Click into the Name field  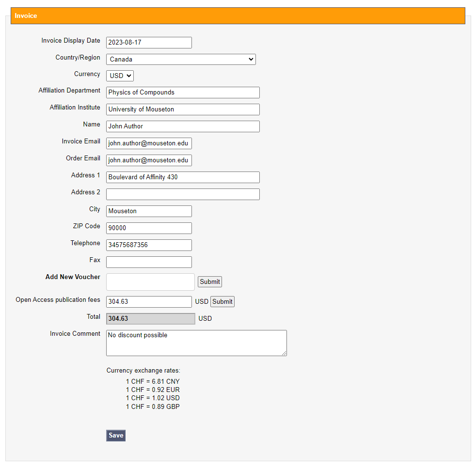(x=183, y=126)
